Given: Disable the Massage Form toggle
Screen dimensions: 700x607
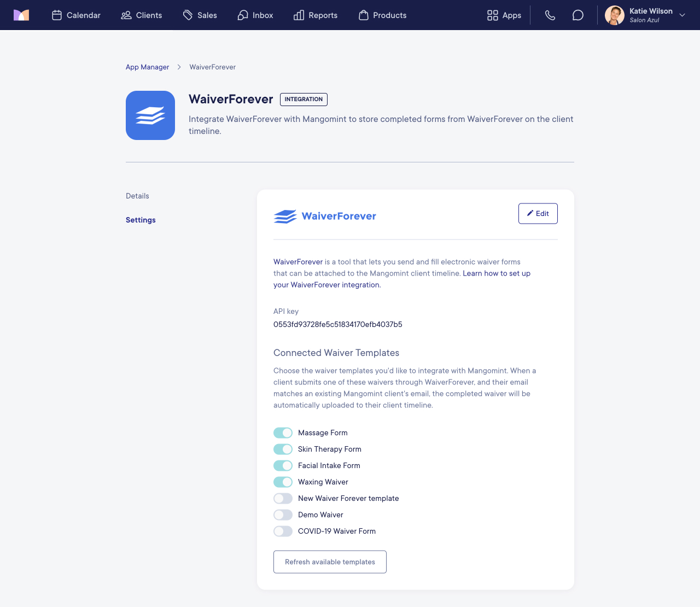Looking at the screenshot, I should pyautogui.click(x=283, y=433).
